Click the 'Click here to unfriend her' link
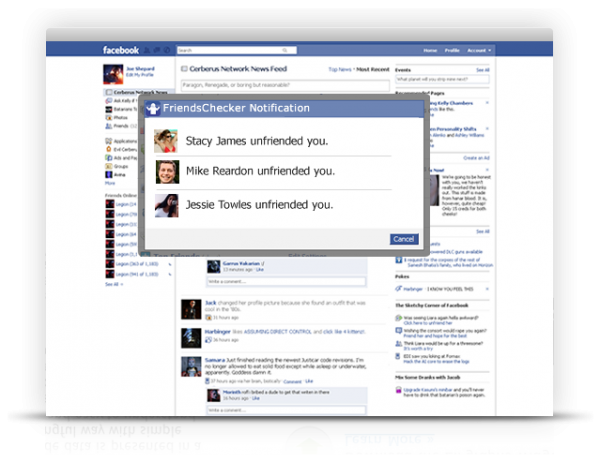Screen dimensions: 600x461 [428, 323]
